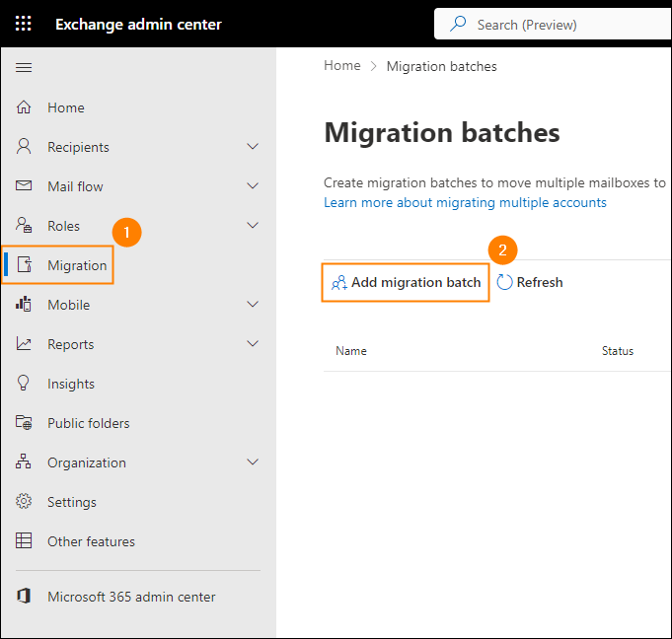Viewport: 672px width, 639px height.
Task: Go to Microsoft 365 admin center
Action: pyautogui.click(x=131, y=597)
